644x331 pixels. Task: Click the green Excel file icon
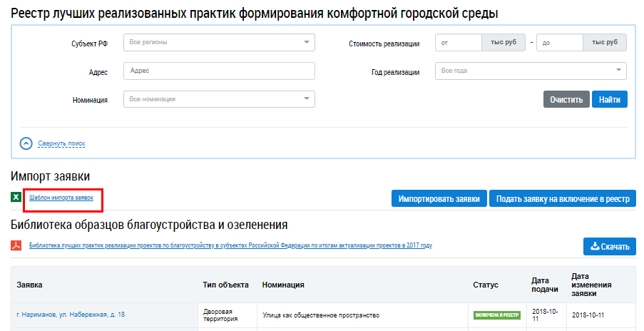click(x=16, y=197)
